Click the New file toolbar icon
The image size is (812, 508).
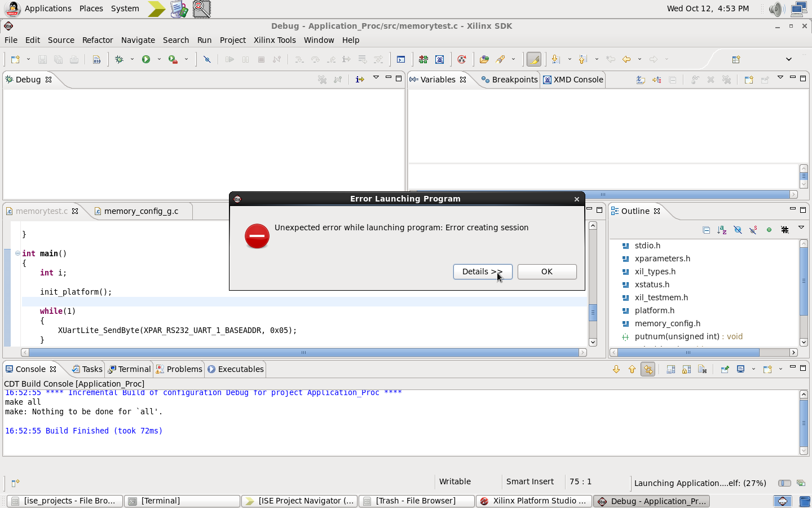click(x=15, y=59)
